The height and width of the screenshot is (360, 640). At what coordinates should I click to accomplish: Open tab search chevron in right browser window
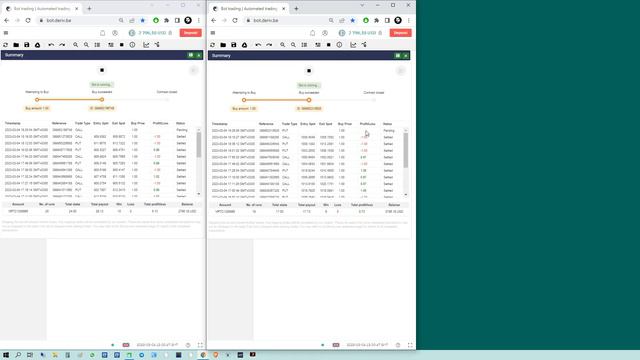[x=362, y=5]
